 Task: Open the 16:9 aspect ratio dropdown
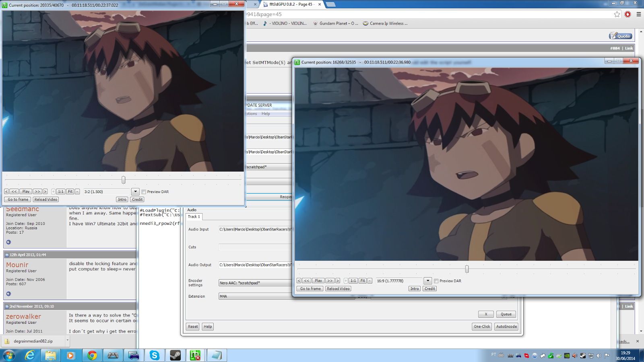point(428,281)
